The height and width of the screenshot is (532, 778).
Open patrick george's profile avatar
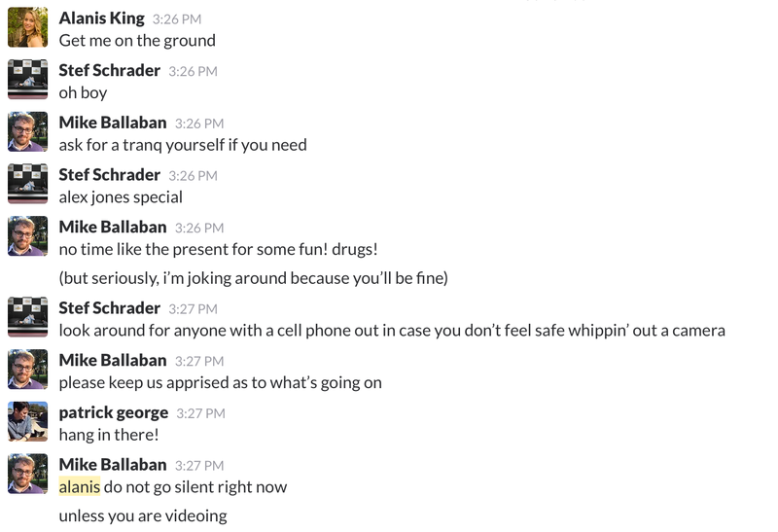(28, 421)
